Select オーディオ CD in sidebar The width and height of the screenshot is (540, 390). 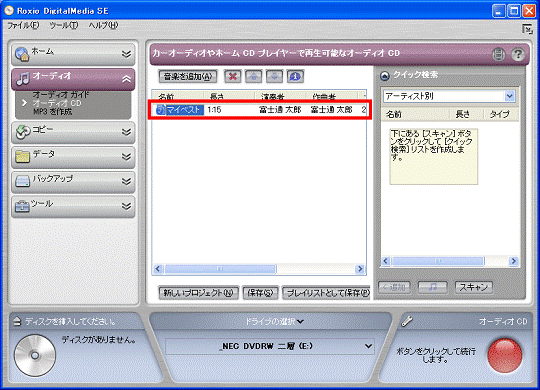tap(57, 103)
